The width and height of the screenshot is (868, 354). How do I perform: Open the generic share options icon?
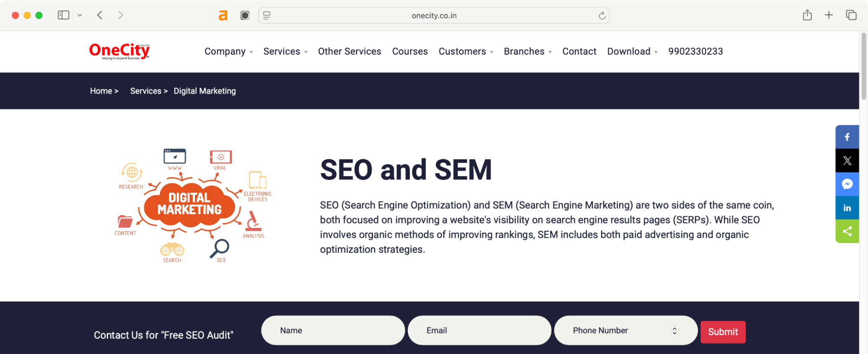tap(847, 231)
